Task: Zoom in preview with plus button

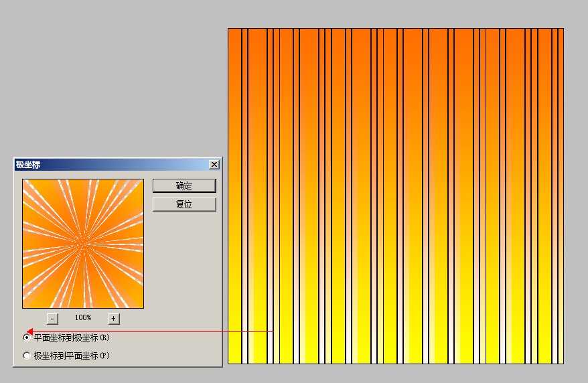Action: pyautogui.click(x=114, y=319)
